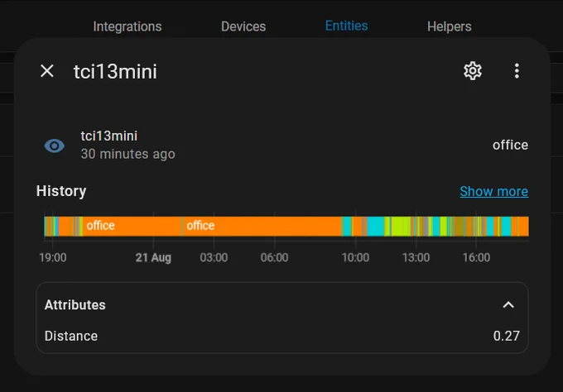This screenshot has width=563, height=392.
Task: Open the Helpers tab
Action: [x=450, y=26]
